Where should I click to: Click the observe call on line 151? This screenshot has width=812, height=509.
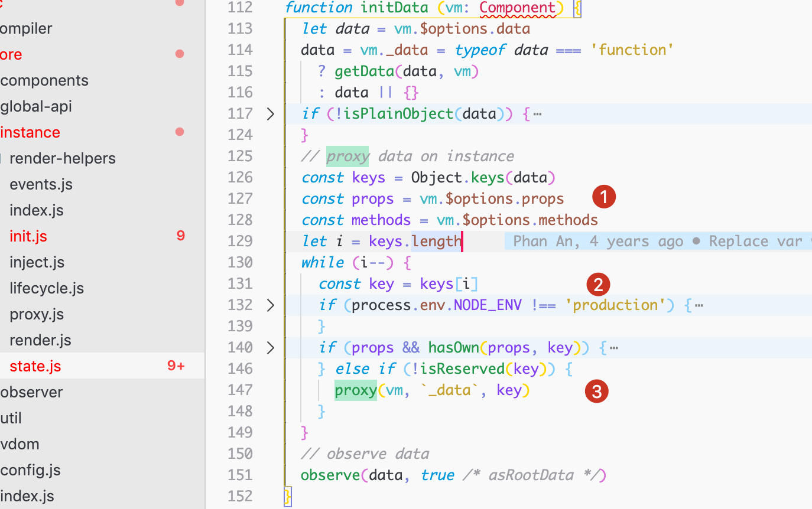[330, 475]
